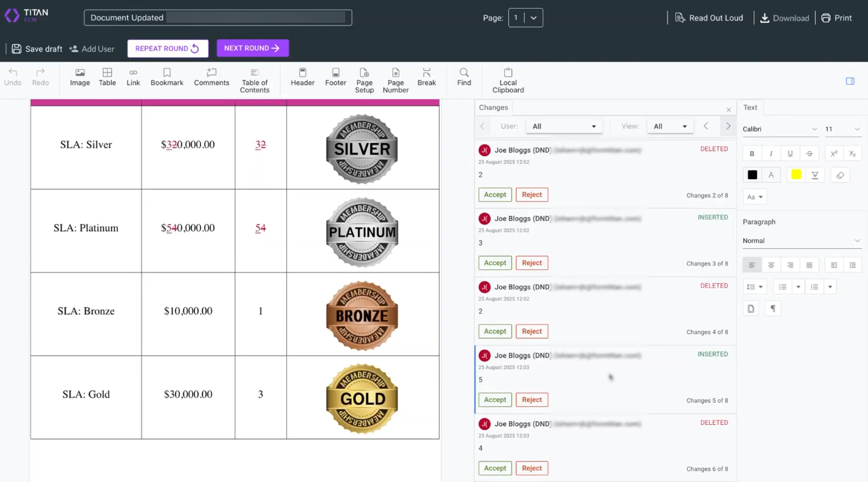Screen dimensions: 868x482
Task: Click the Document Updated title field
Action: click(x=218, y=18)
